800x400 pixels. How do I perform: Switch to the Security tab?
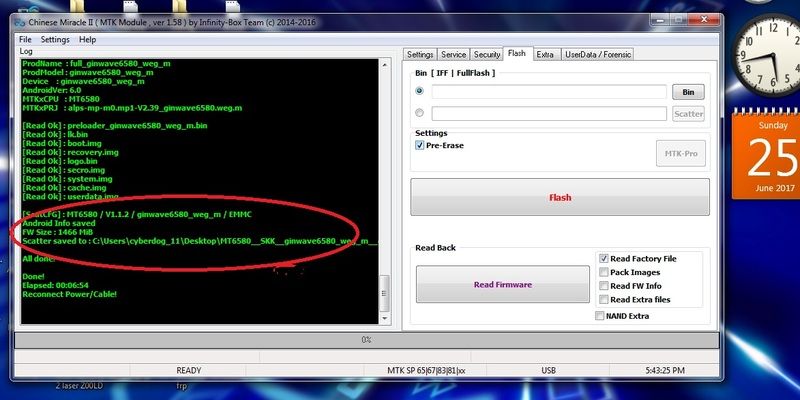click(486, 54)
